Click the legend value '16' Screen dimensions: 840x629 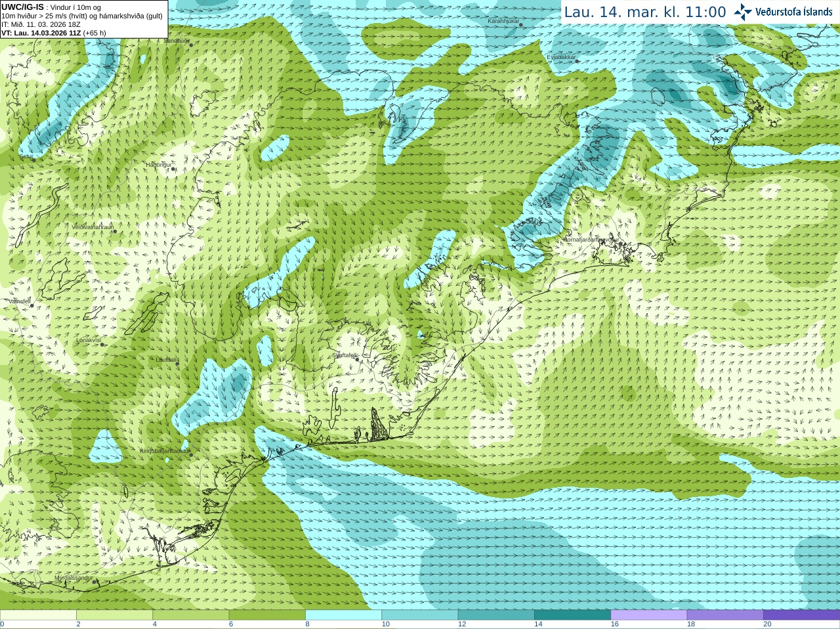click(x=615, y=624)
